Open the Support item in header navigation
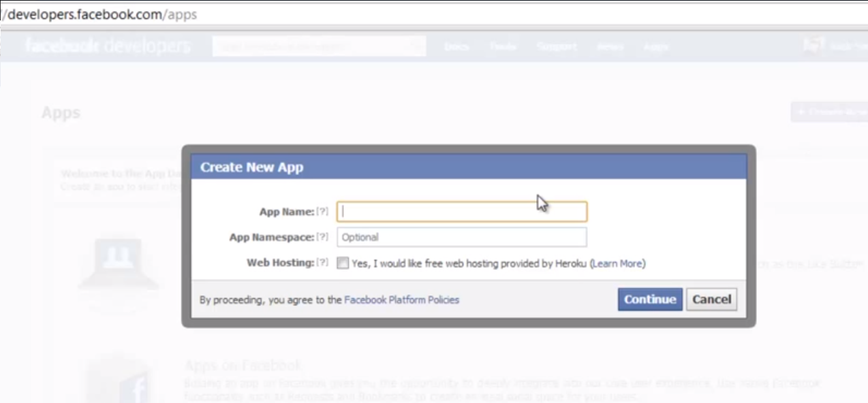Screen dimensions: 868x403 tap(557, 46)
